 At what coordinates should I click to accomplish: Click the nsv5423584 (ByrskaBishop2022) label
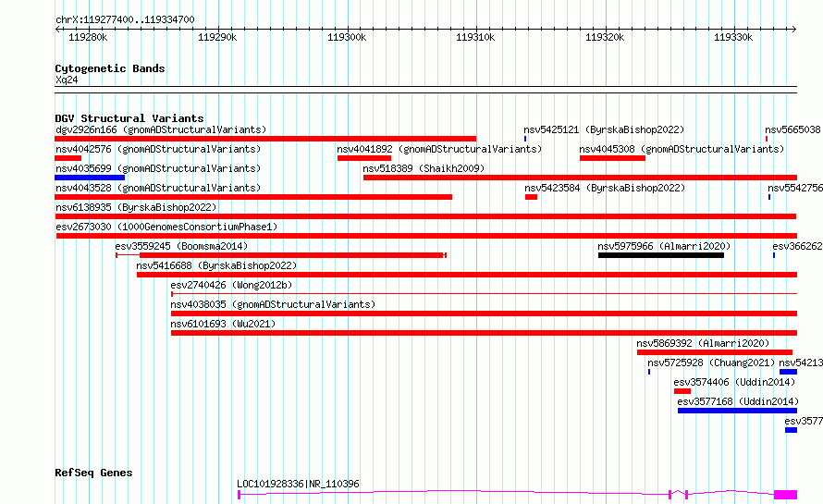click(x=605, y=188)
